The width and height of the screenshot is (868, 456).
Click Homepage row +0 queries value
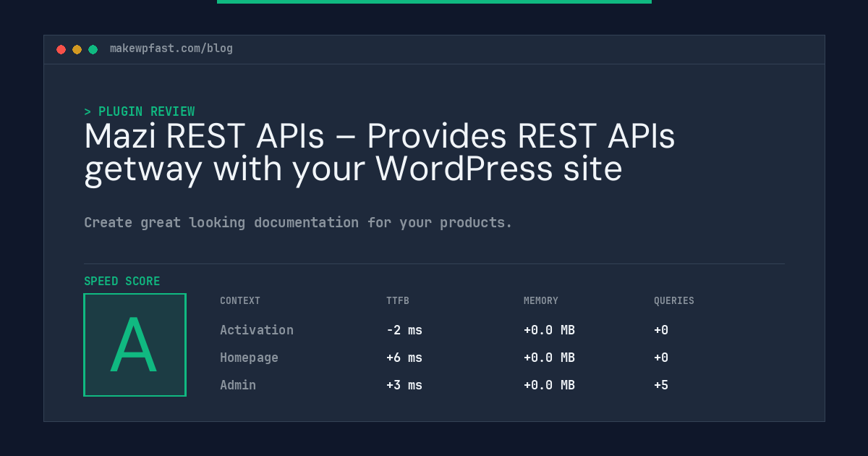[661, 358]
